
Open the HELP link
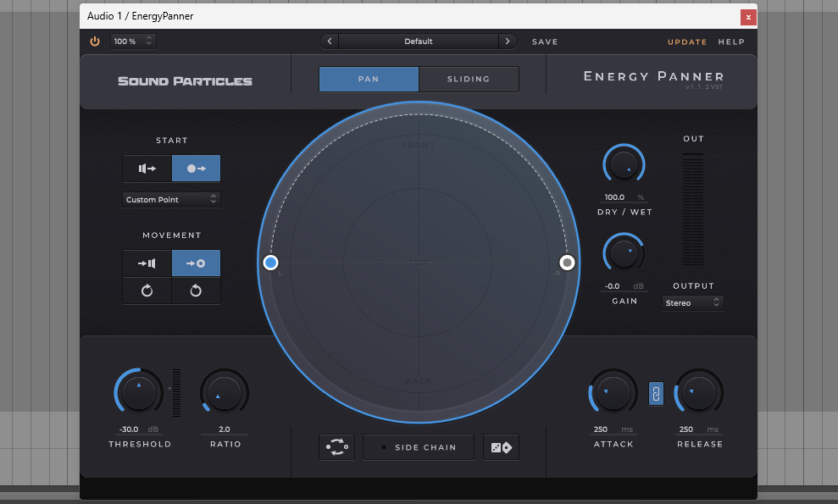[731, 42]
